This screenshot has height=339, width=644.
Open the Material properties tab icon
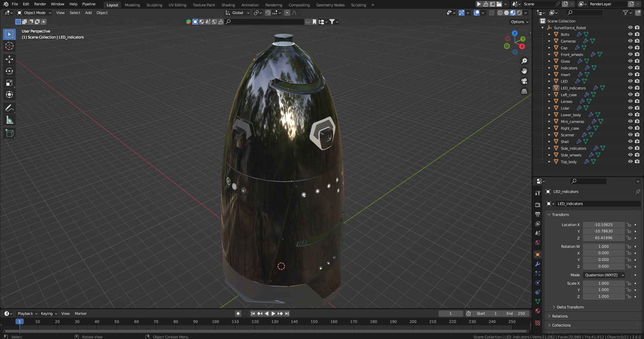coord(538,311)
